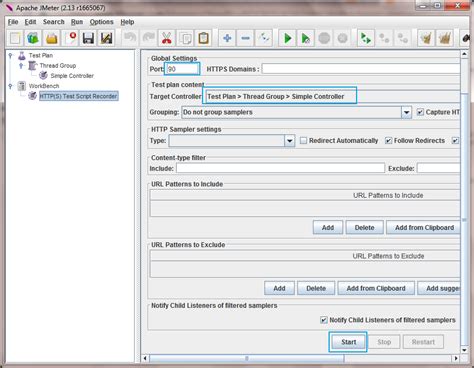474x368 pixels.
Task: Open the Templates toolbar icon
Action: (x=33, y=38)
